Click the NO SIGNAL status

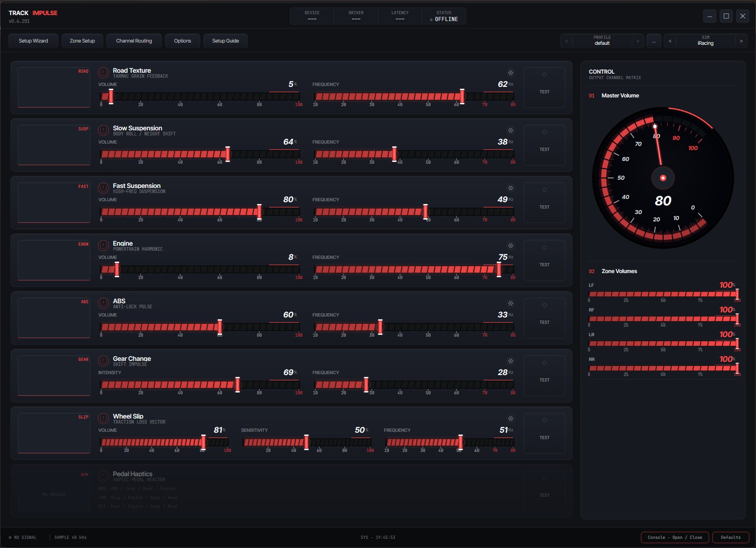click(23, 537)
